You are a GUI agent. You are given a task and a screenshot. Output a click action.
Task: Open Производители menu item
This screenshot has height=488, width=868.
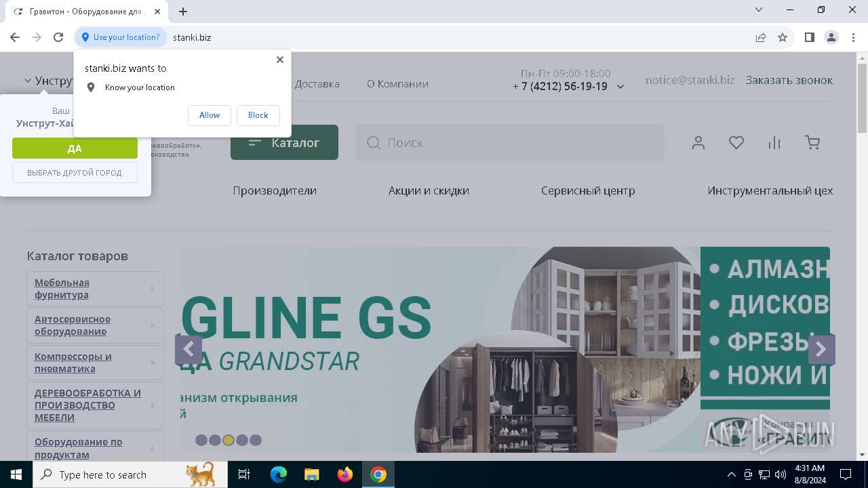tap(275, 190)
